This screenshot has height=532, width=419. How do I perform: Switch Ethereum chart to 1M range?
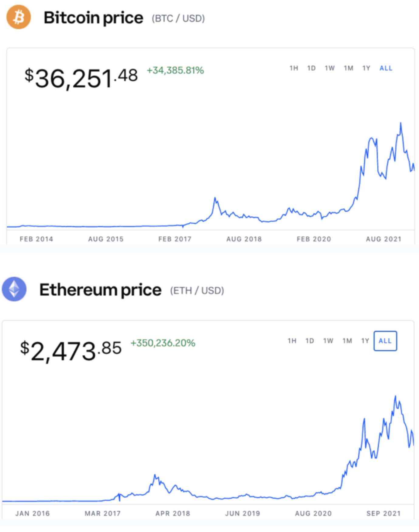coord(347,341)
